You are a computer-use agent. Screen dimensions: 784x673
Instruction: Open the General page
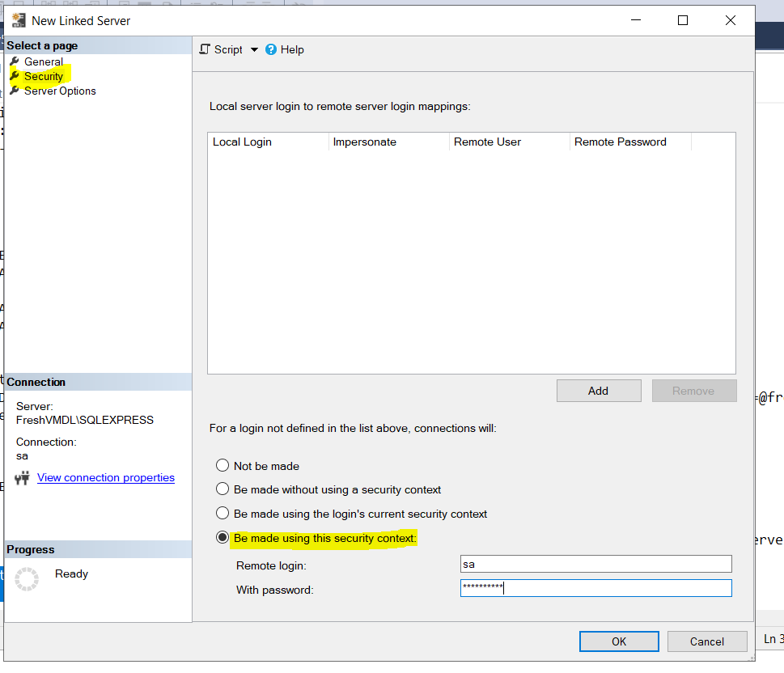point(44,61)
